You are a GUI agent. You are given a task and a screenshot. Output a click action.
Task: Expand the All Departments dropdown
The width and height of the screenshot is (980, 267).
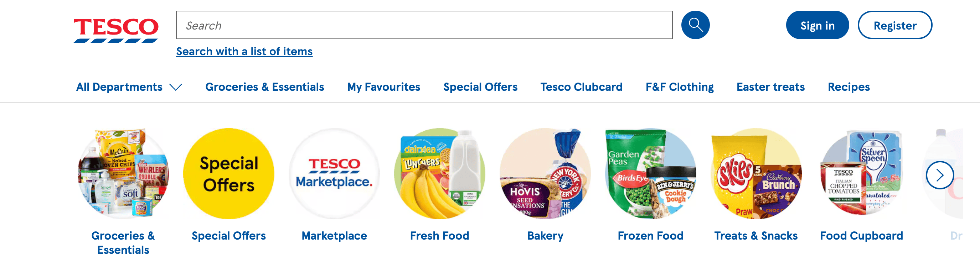click(x=129, y=87)
